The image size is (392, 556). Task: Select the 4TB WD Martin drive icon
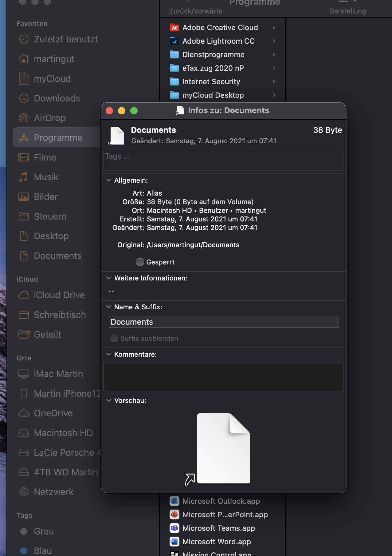(24, 472)
